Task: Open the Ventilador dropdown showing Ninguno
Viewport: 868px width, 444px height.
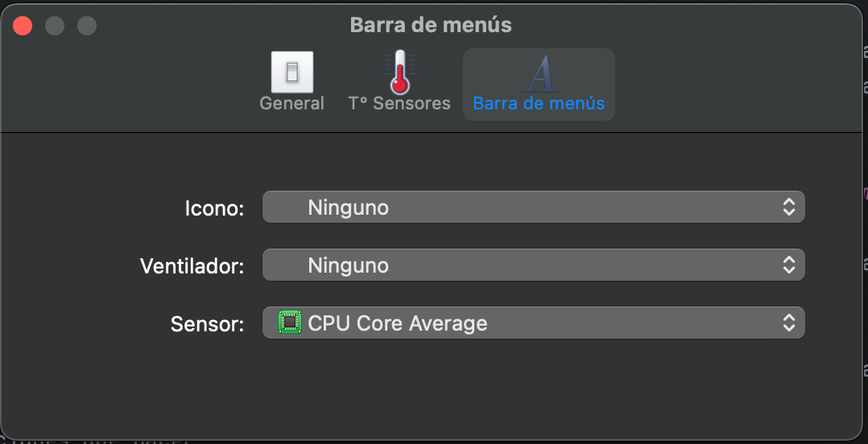Action: (x=534, y=265)
